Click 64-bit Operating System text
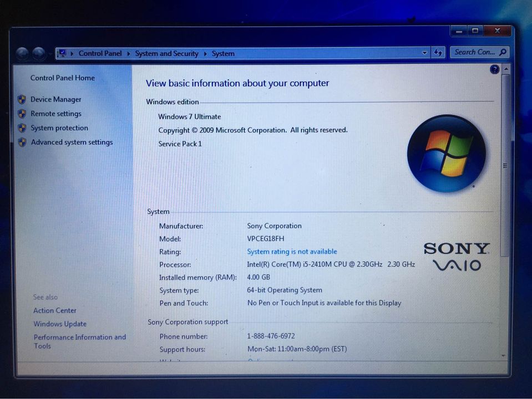This screenshot has width=532, height=399. (285, 290)
